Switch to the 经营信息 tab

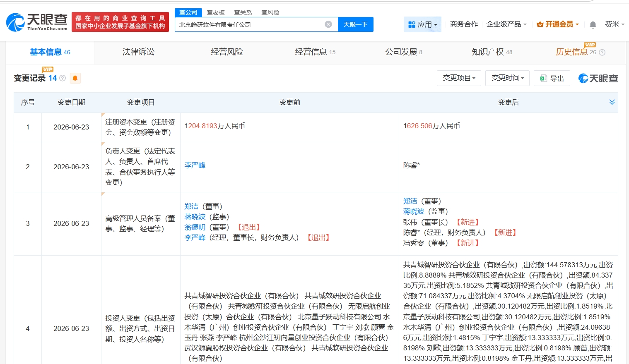[315, 52]
